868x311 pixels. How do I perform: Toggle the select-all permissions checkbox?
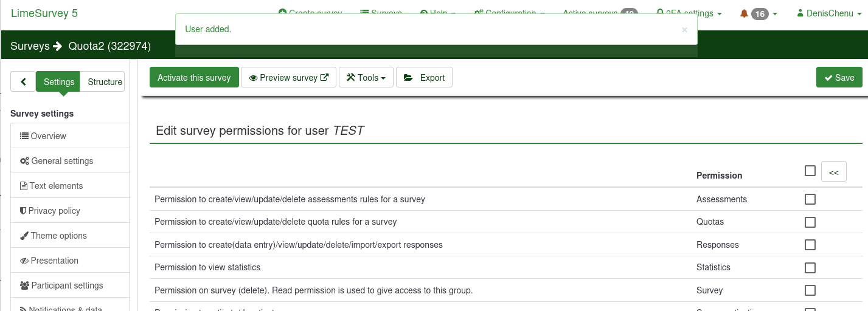(810, 171)
